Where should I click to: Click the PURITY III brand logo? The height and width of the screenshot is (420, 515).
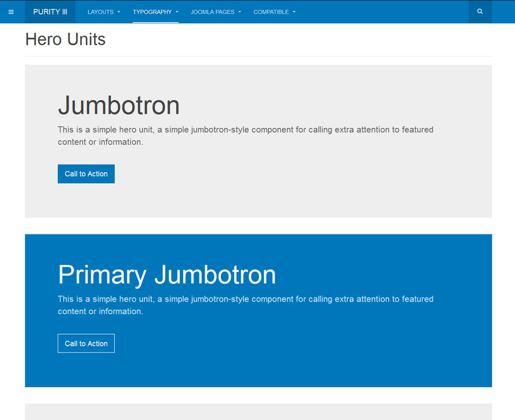[x=50, y=12]
